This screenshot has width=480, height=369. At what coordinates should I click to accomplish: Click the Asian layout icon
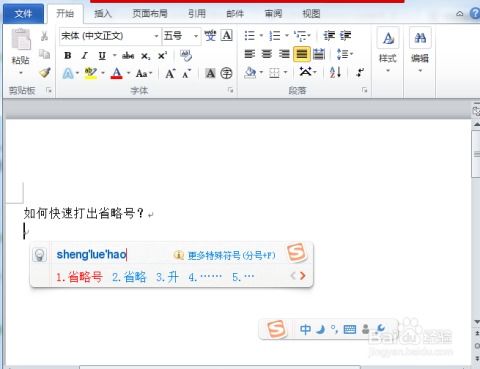pyautogui.click(x=305, y=72)
